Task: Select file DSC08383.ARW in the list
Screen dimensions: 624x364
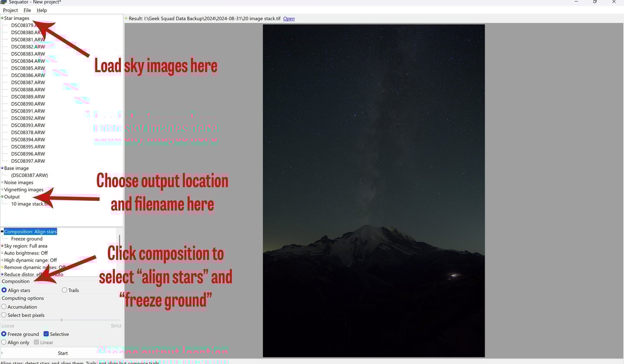Action: [x=28, y=54]
